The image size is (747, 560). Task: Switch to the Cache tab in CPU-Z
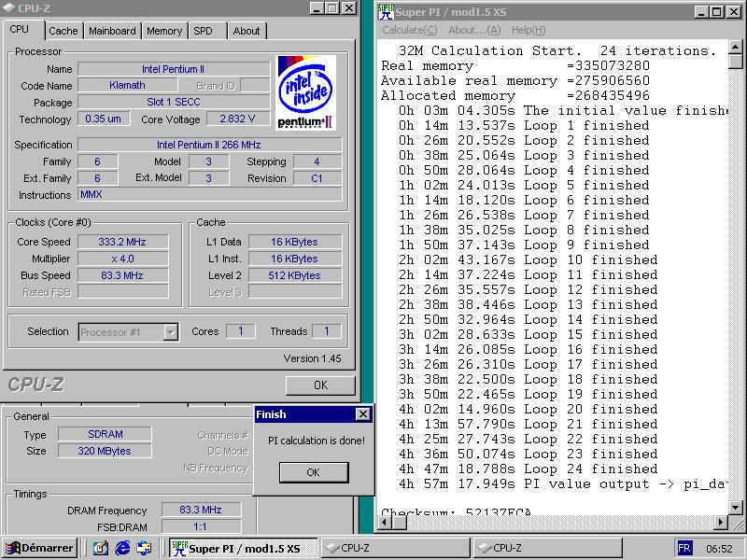tap(63, 31)
